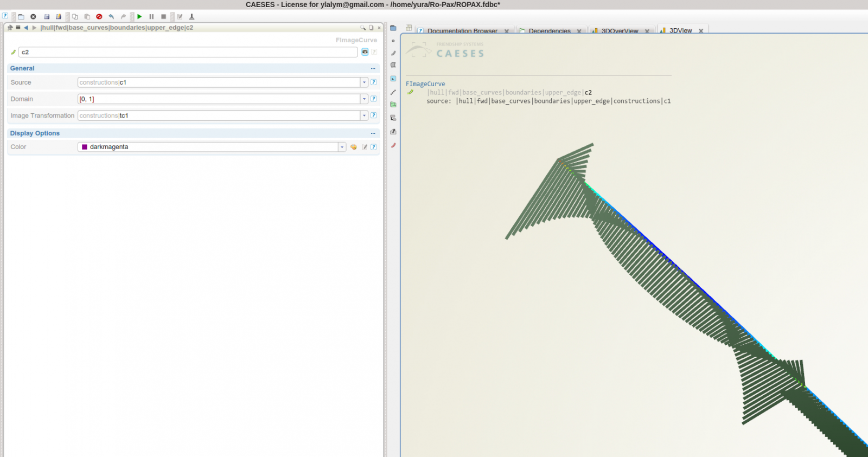Click the close project X icon
The height and width of the screenshot is (457, 868).
click(33, 17)
